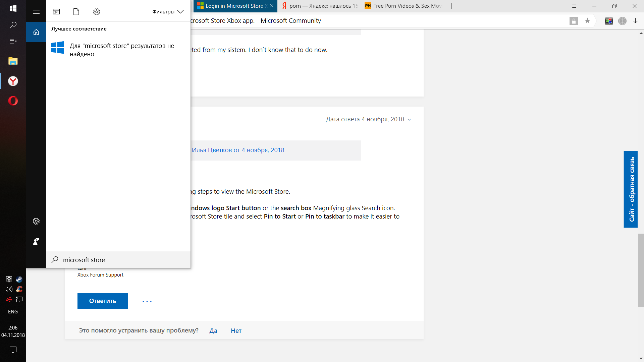Open the volume speaker tray icon

[x=9, y=289]
